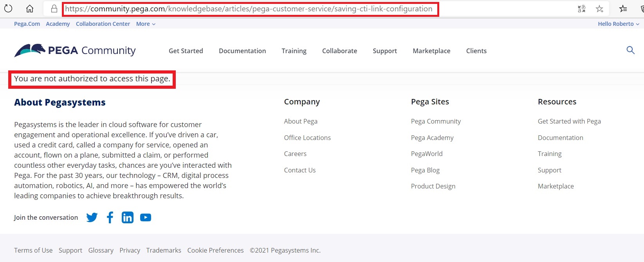Viewport: 644px width, 262px height.
Task: Click the not authorized message text
Action: (x=92, y=79)
